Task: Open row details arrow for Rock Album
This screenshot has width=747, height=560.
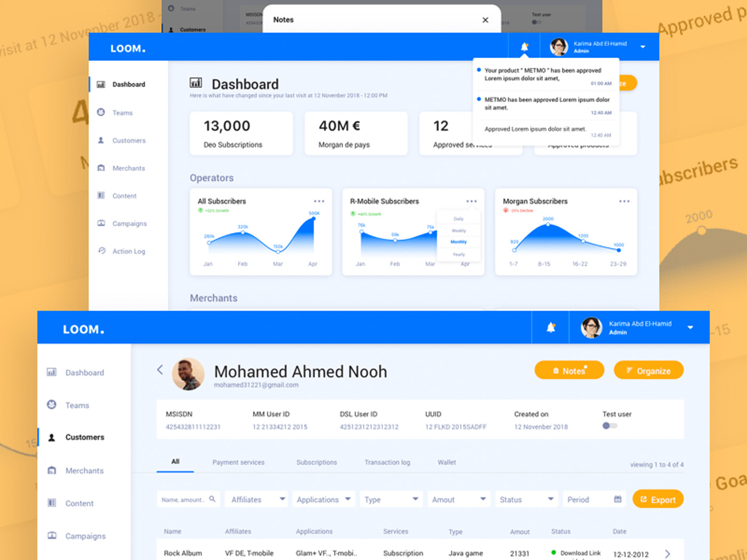Action: (x=667, y=554)
